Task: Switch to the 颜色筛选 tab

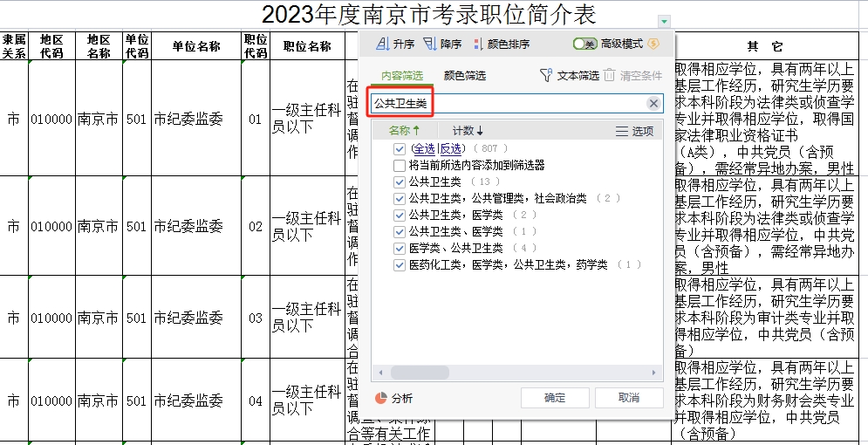Action: point(465,76)
